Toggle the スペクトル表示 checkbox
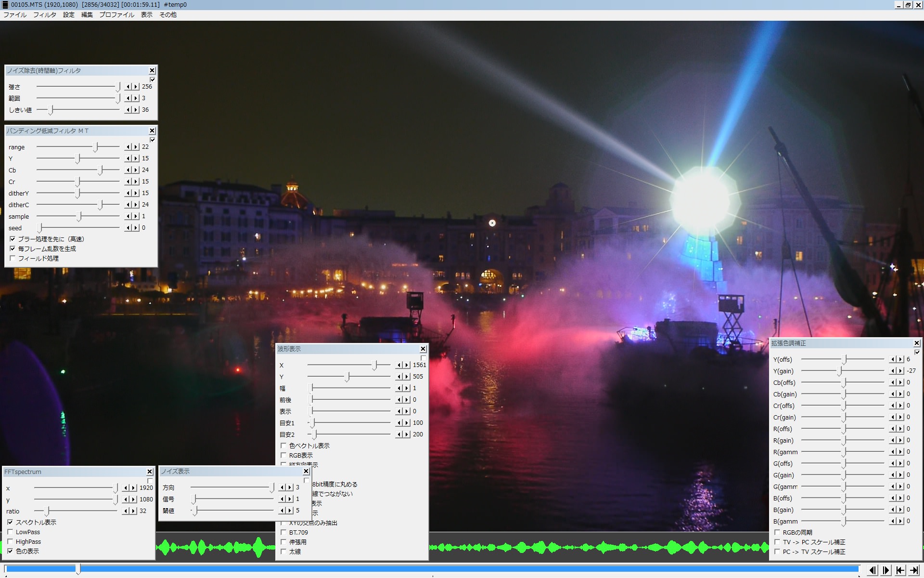The height and width of the screenshot is (578, 924). 10,522
